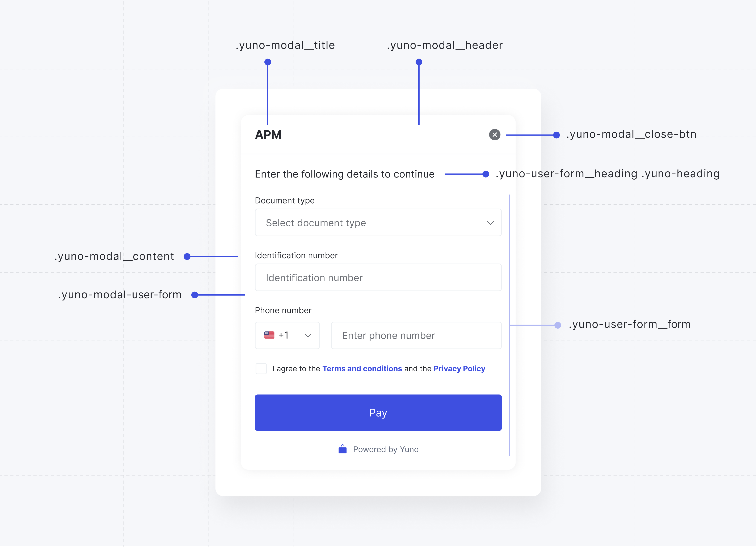This screenshot has width=756, height=547.
Task: Open the Select document type dropdown
Action: (x=378, y=223)
